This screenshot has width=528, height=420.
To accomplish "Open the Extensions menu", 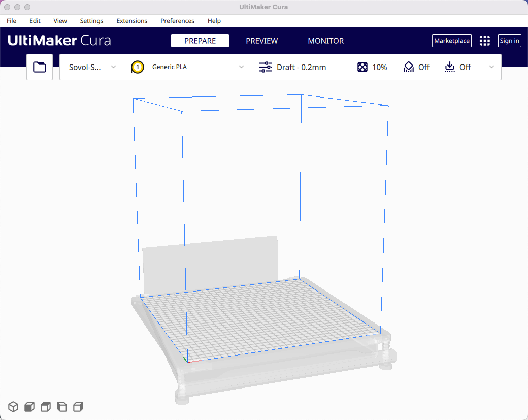I will [131, 21].
